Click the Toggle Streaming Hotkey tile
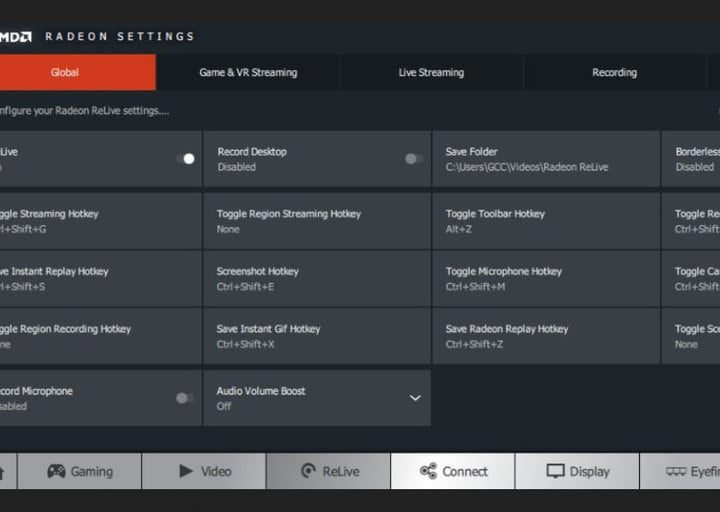The height and width of the screenshot is (512, 720). (x=101, y=221)
